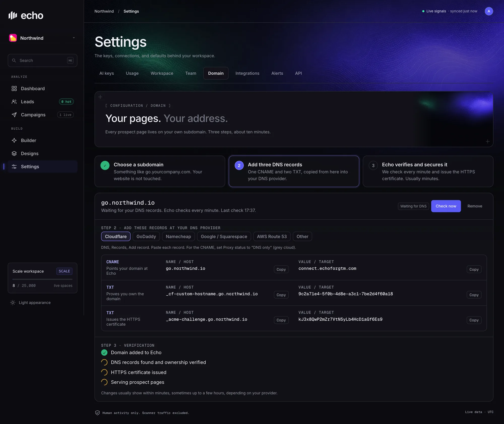Select Cloudflare as DNS provider
This screenshot has width=504, height=424.
point(116,236)
